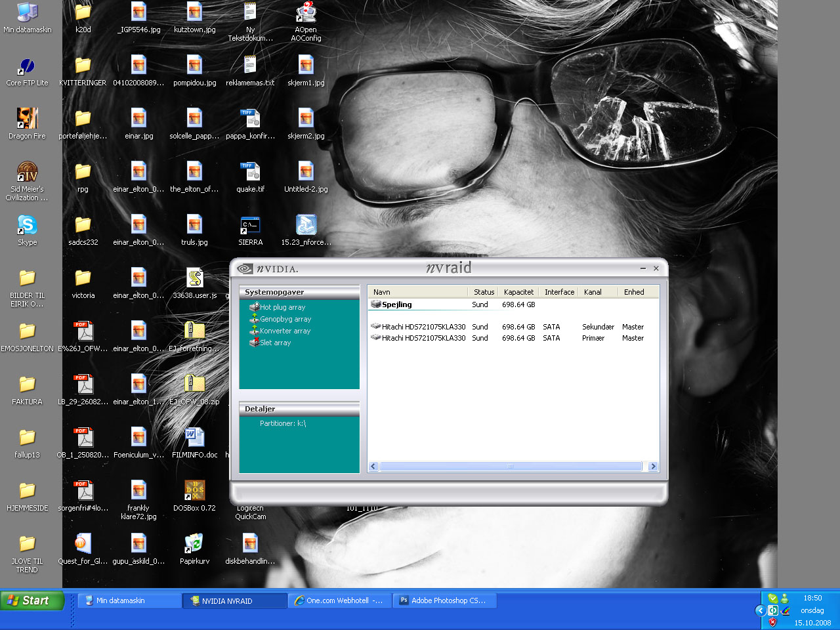Activate NVIDIA NVRAID taskbar button
The width and height of the screenshot is (840, 630).
click(235, 600)
